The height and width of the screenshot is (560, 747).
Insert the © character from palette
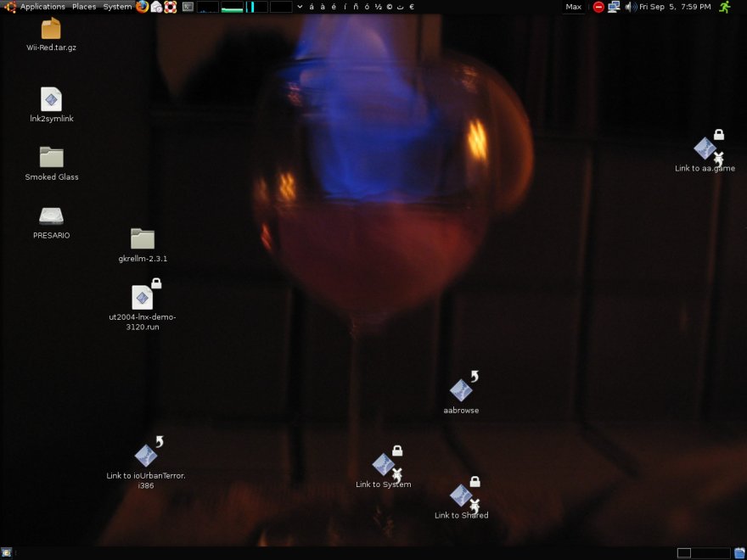coord(390,7)
